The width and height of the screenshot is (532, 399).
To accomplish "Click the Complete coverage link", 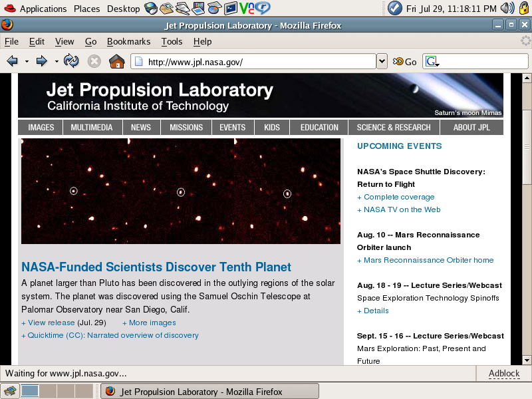I will pos(396,197).
